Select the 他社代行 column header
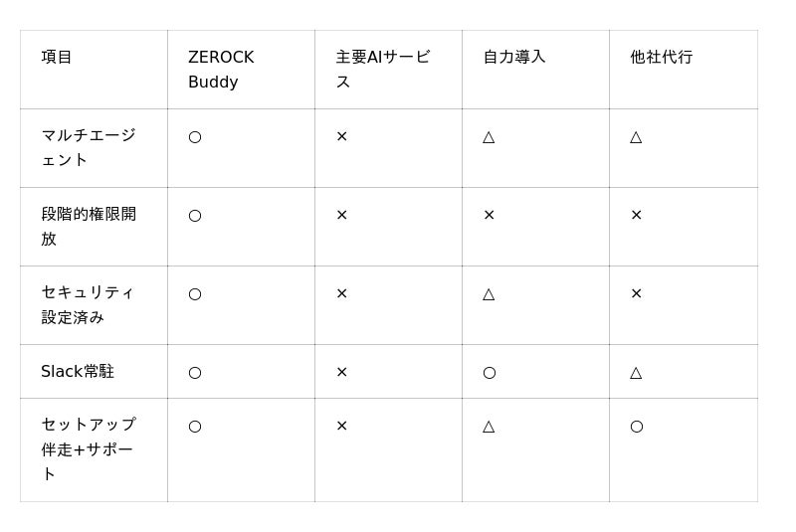 [661, 58]
